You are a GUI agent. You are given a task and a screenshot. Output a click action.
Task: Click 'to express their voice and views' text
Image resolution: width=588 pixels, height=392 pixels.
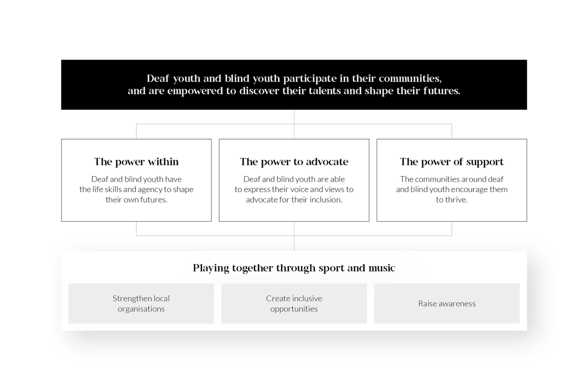point(290,190)
